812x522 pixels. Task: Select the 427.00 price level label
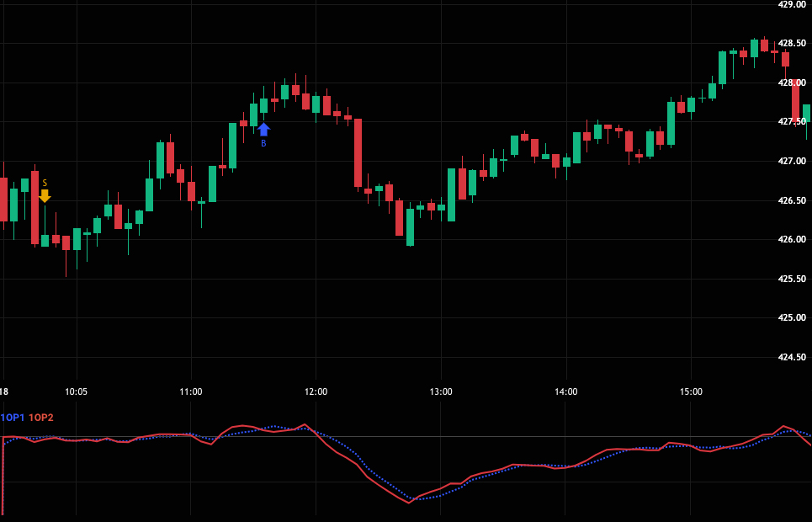(792, 161)
